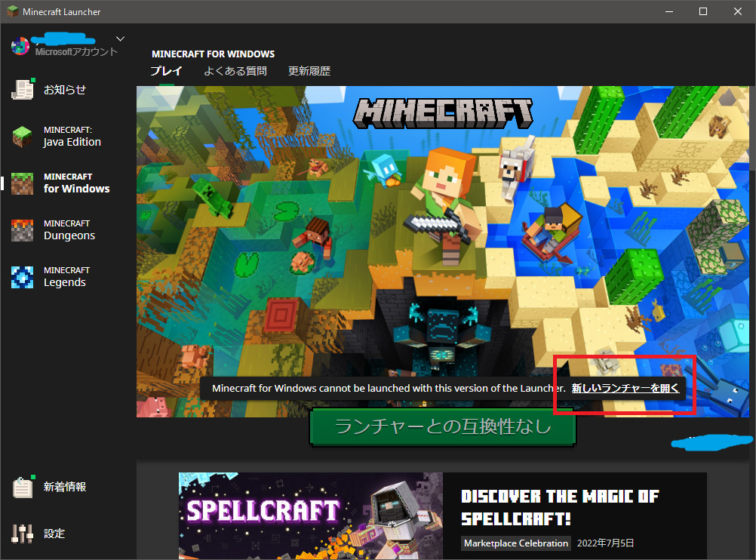Open settings (設定) sliders icon

point(23,534)
